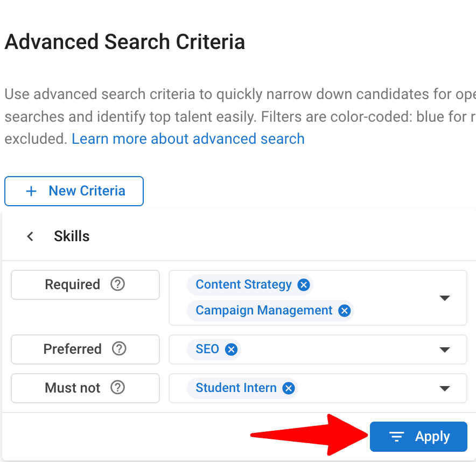Remove the SEO skill chip
This screenshot has height=462, width=476.
230,349
